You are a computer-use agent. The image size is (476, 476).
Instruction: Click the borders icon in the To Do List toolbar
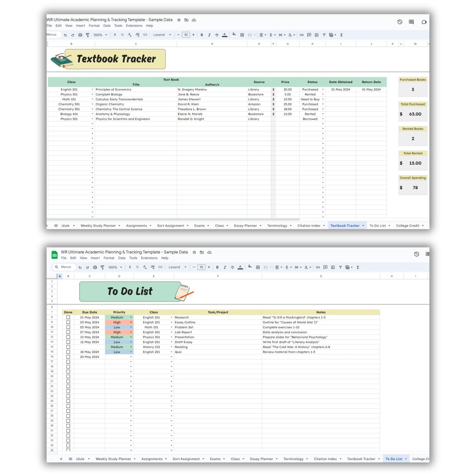[258, 267]
